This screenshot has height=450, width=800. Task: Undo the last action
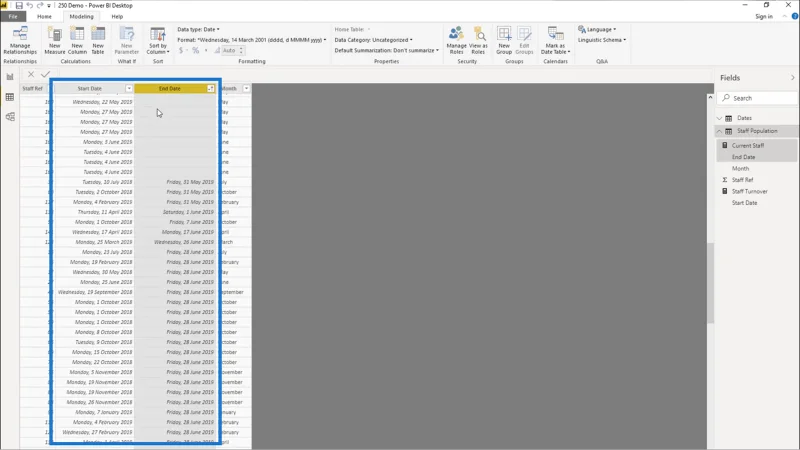tap(30, 5)
